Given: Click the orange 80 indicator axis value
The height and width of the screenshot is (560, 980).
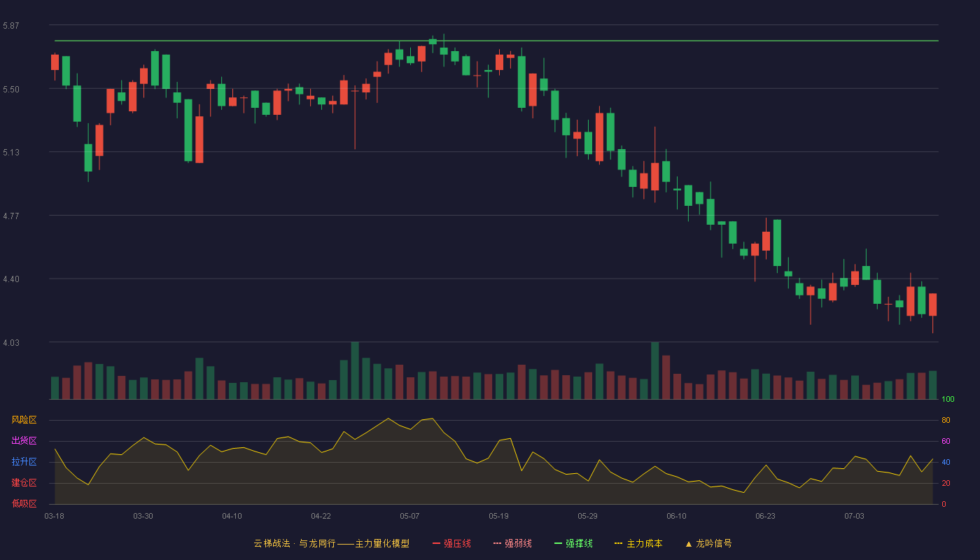Looking at the screenshot, I should [946, 420].
